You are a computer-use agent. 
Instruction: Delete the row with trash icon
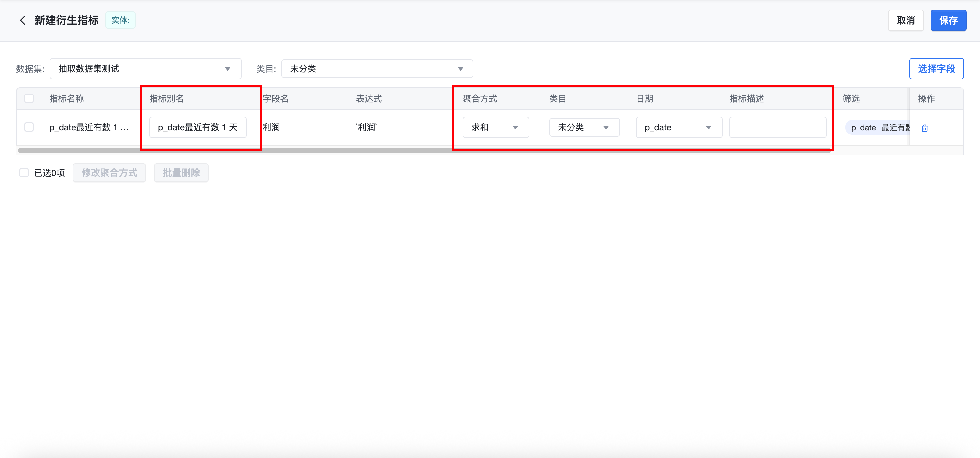click(924, 128)
